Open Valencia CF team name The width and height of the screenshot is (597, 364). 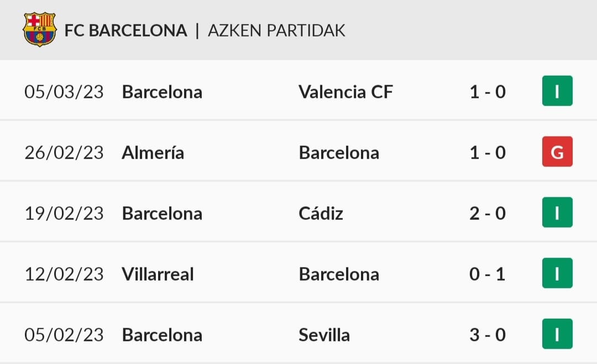coord(345,92)
